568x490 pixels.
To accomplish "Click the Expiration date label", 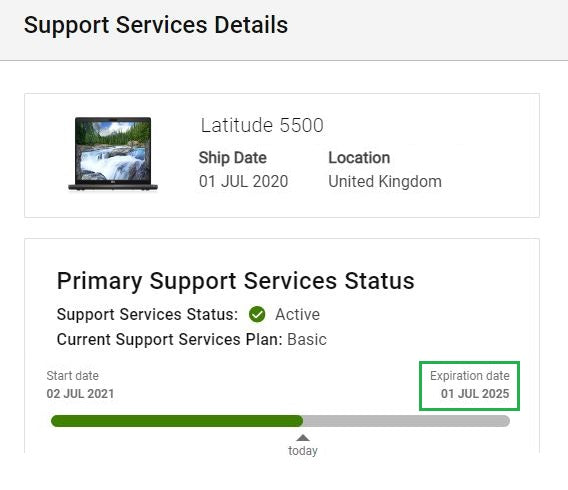I will pos(470,376).
